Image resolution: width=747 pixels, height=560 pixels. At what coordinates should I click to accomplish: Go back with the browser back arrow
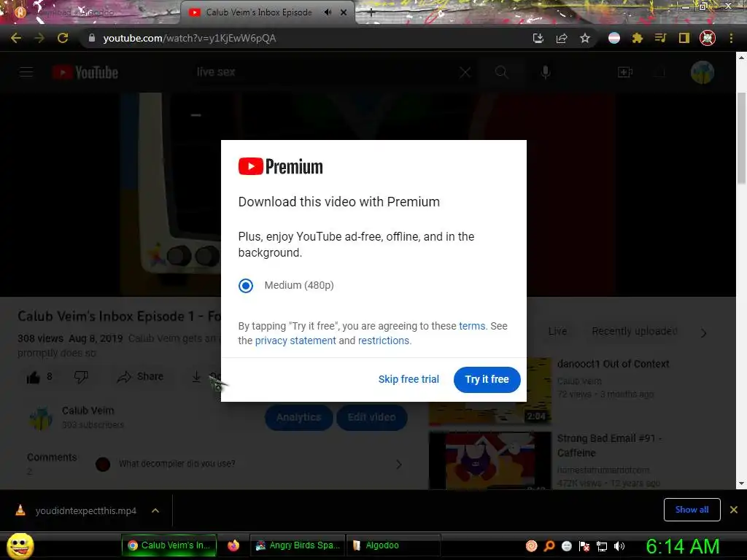16,38
